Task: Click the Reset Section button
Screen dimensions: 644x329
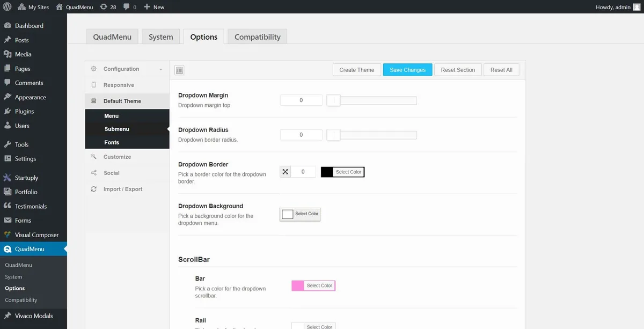Action: [458, 70]
